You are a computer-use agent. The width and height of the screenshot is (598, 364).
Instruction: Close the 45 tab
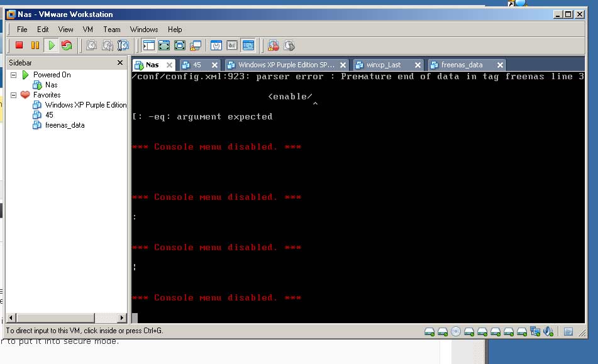coord(214,65)
